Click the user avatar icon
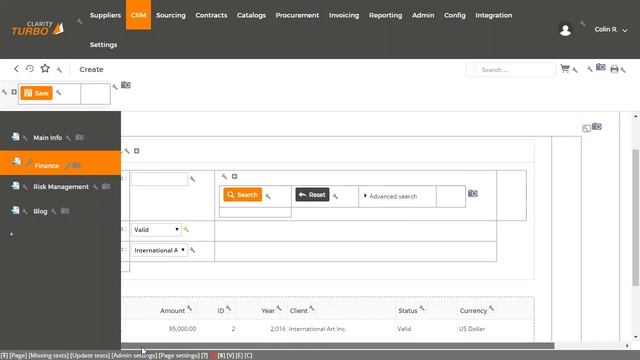 (565, 30)
